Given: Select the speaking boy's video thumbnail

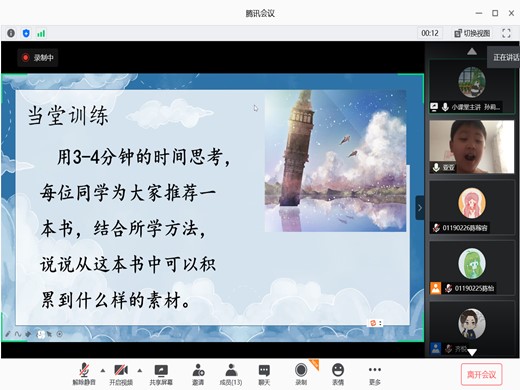Looking at the screenshot, I should point(472,147).
